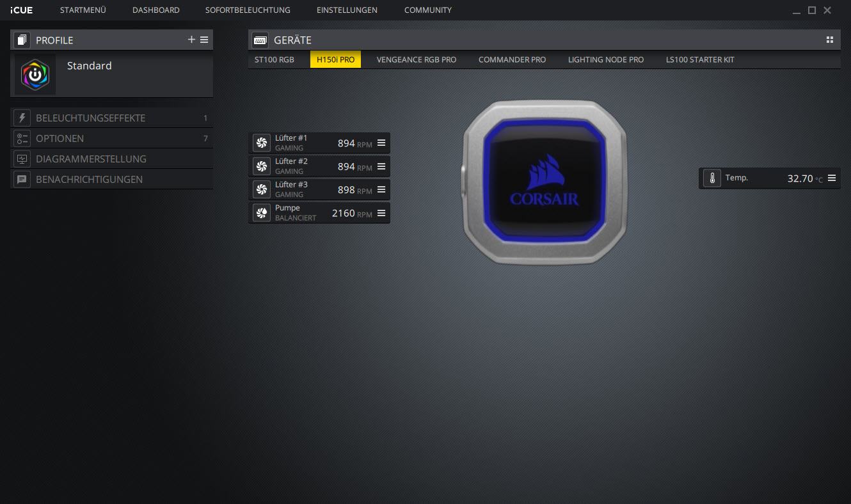Image resolution: width=851 pixels, height=504 pixels.
Task: Click the GERÄTE keyboard icon
Action: pyautogui.click(x=260, y=40)
